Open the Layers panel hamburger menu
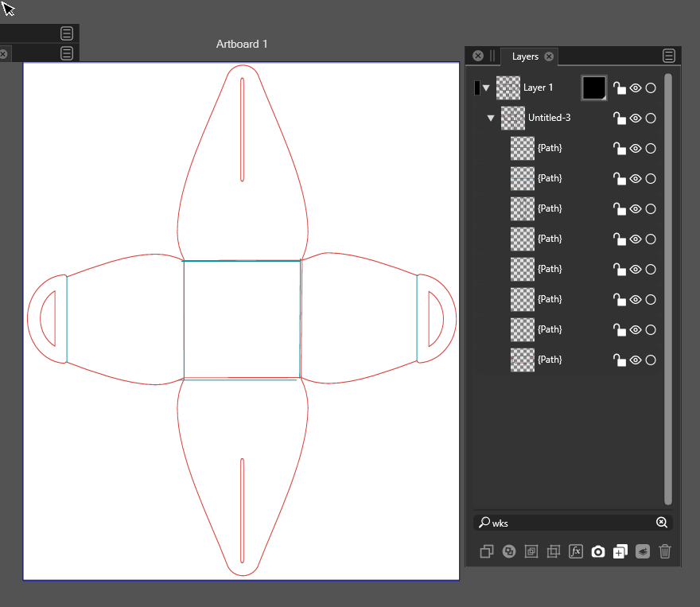 coord(669,56)
